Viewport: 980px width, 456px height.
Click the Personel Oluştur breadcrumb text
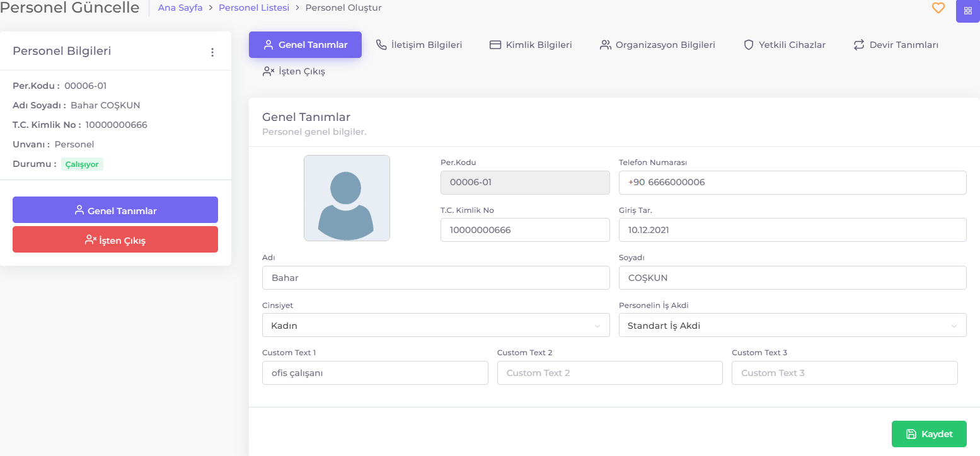[343, 8]
